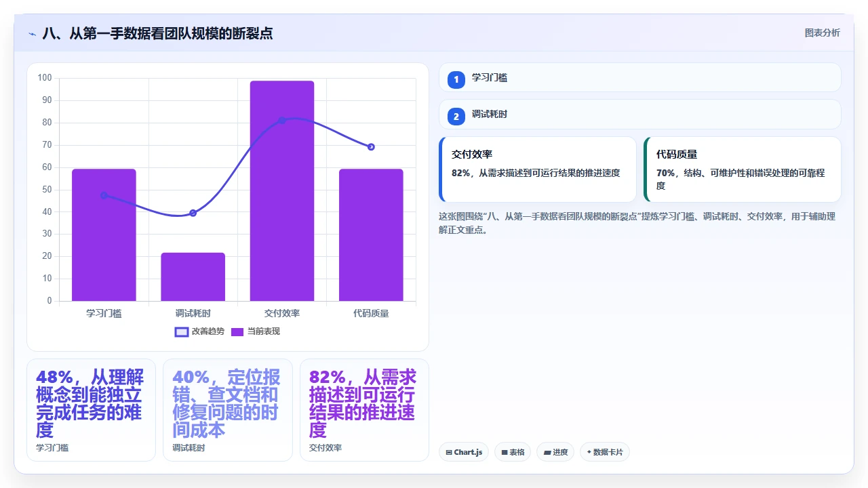
Task: Click the 图表分析 label in header
Action: click(x=822, y=33)
